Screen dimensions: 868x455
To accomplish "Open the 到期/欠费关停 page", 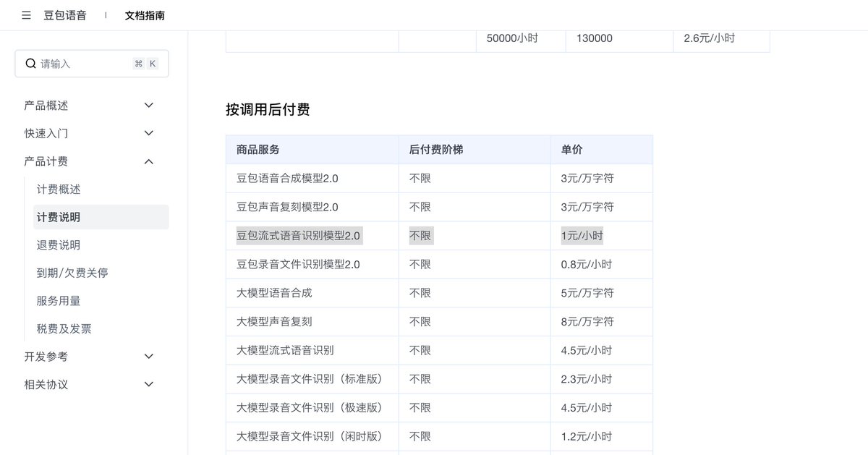I will click(x=72, y=273).
